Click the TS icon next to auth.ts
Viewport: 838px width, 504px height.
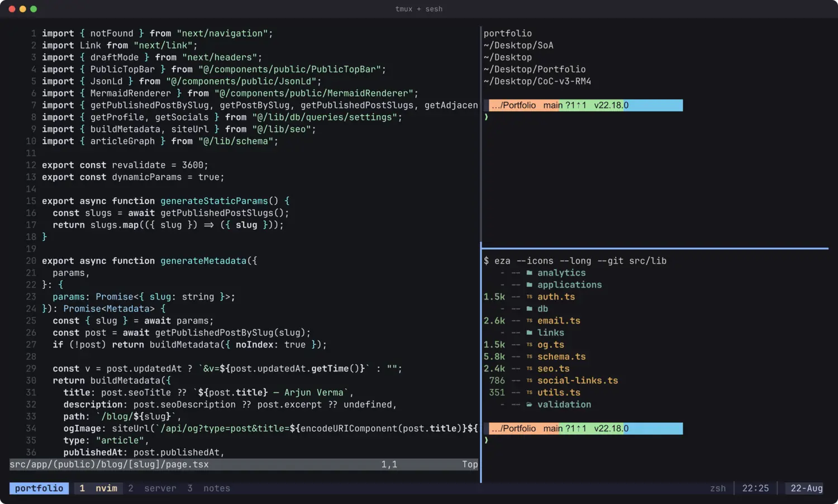(x=529, y=297)
